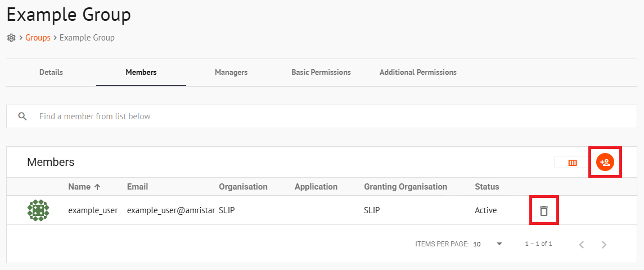Click the Email column header
644x270 pixels.
138,187
